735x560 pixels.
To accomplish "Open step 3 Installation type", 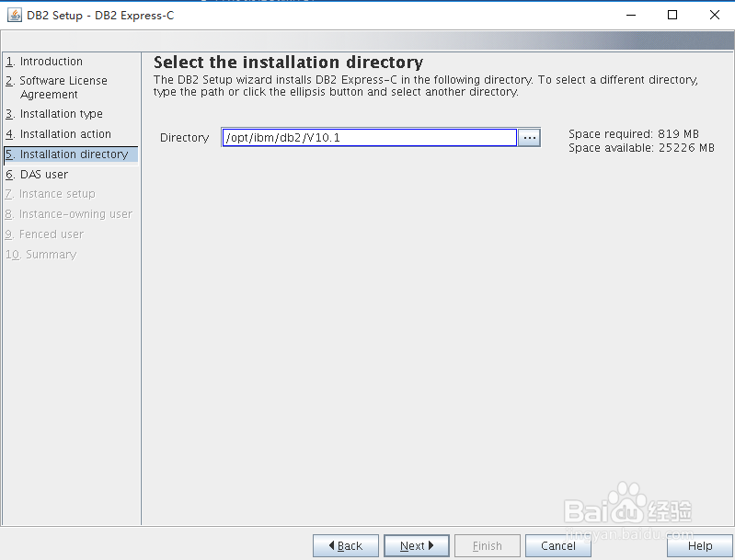I will [x=54, y=114].
